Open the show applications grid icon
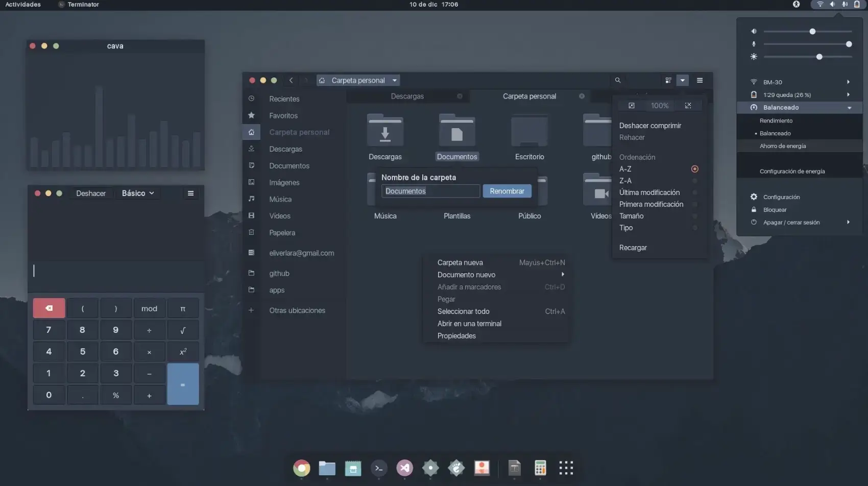Image resolution: width=868 pixels, height=486 pixels. click(566, 468)
